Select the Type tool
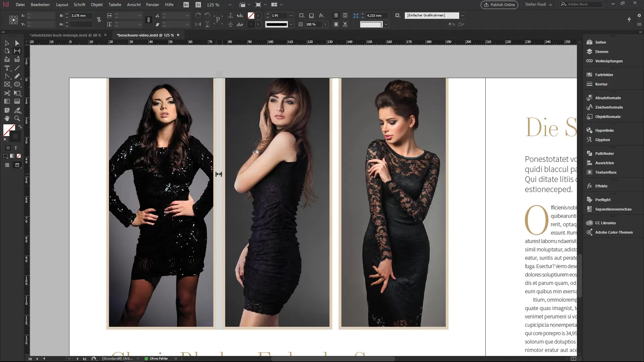 point(7,68)
